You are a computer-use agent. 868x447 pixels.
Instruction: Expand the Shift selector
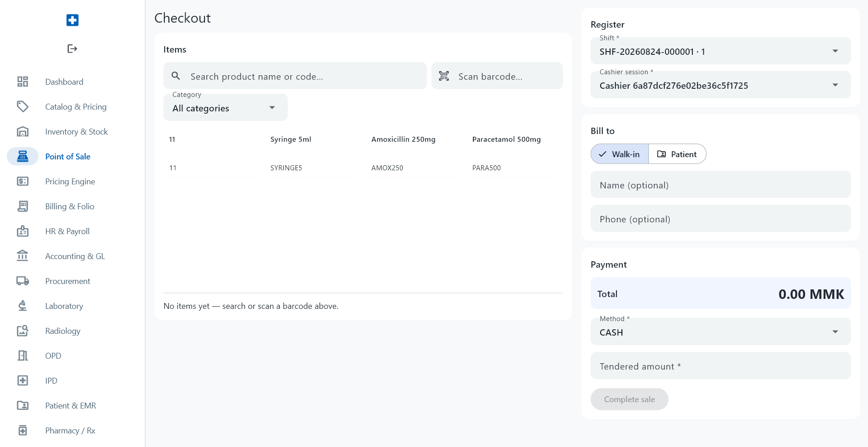[x=720, y=51]
